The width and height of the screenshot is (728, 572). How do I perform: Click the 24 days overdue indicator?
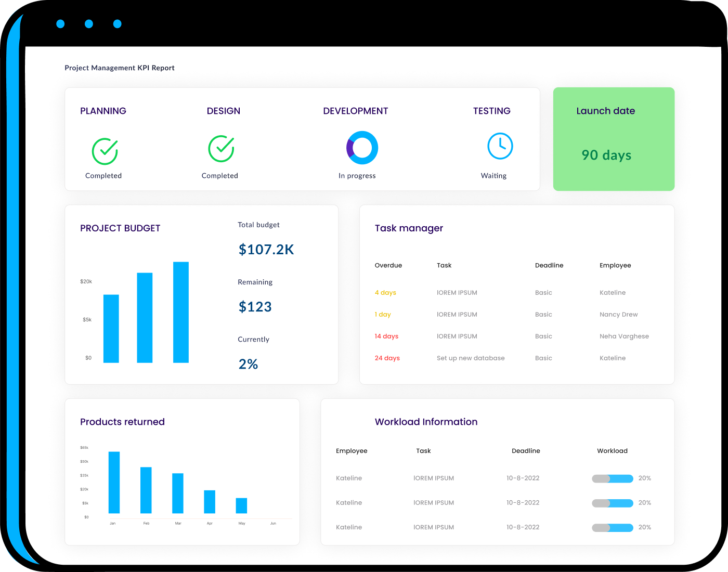coord(387,358)
